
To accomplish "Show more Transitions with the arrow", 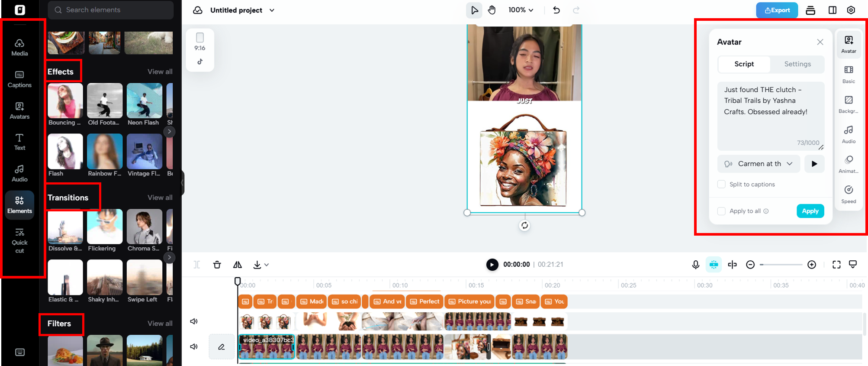I will (x=170, y=257).
